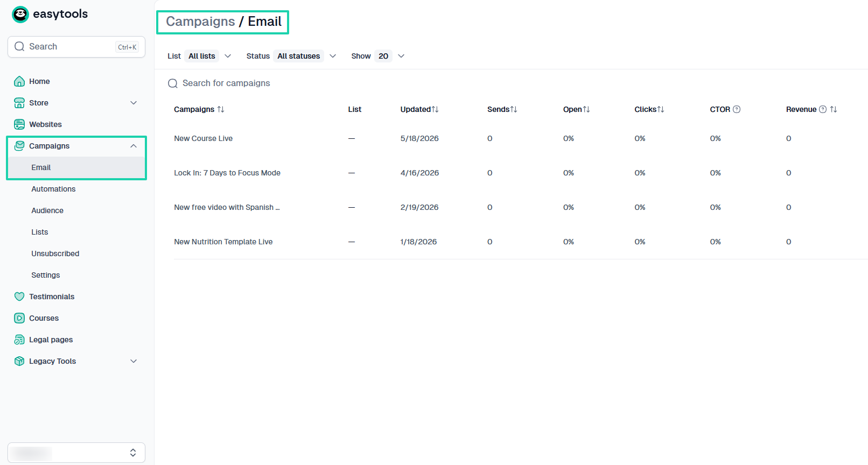Open New Nutrition Template Live campaign
Viewport: 868px width, 465px height.
223,242
